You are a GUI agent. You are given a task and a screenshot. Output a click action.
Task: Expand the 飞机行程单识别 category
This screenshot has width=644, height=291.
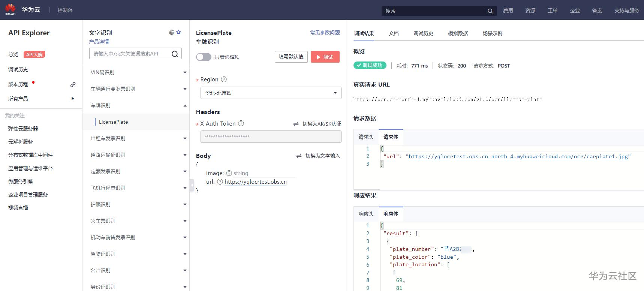[x=185, y=188]
